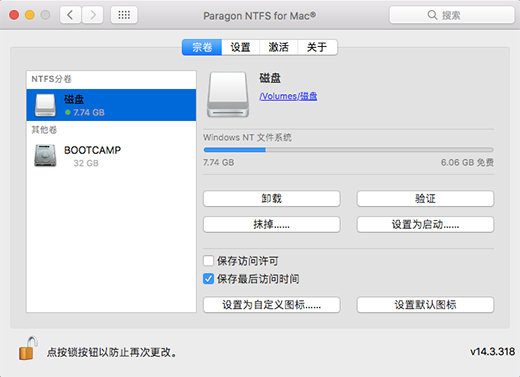Enable 保存访问许可 checkbox
This screenshot has width=520, height=377.
[209, 261]
